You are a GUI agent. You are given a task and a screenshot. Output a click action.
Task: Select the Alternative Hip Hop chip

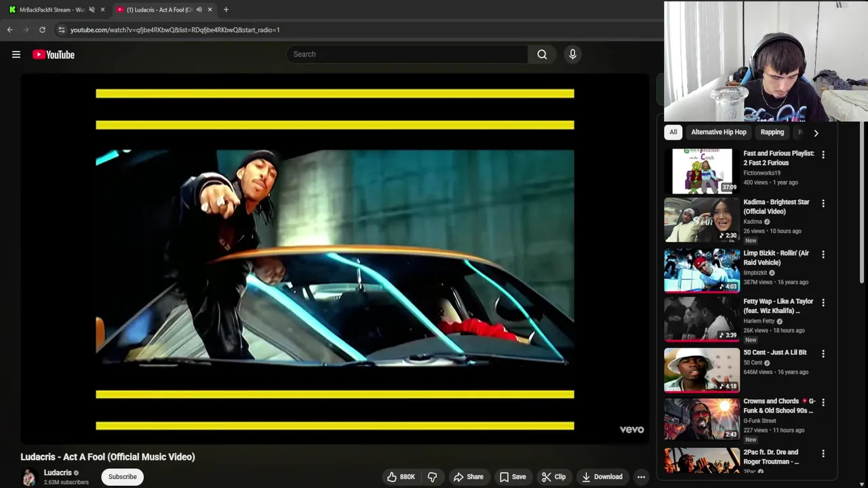(x=719, y=132)
